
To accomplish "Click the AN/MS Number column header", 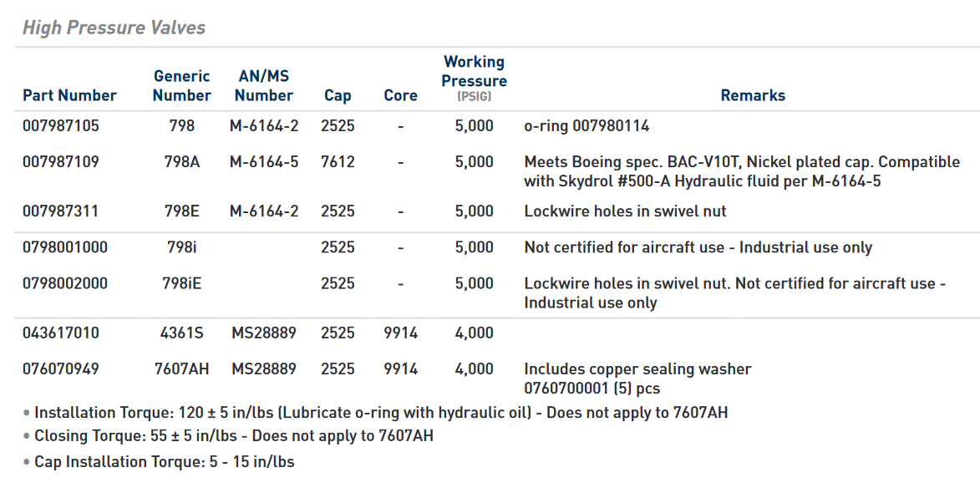I will [x=264, y=85].
